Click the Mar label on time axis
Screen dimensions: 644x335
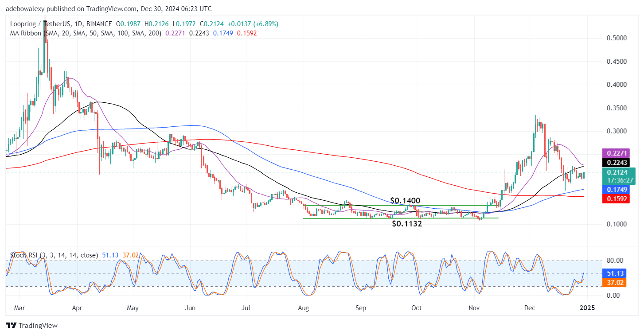20,307
